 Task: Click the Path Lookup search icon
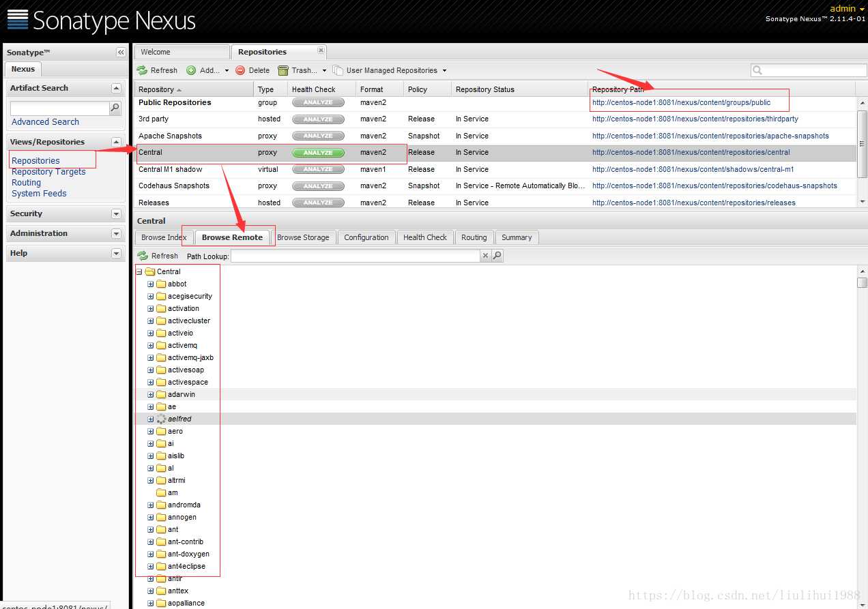497,256
